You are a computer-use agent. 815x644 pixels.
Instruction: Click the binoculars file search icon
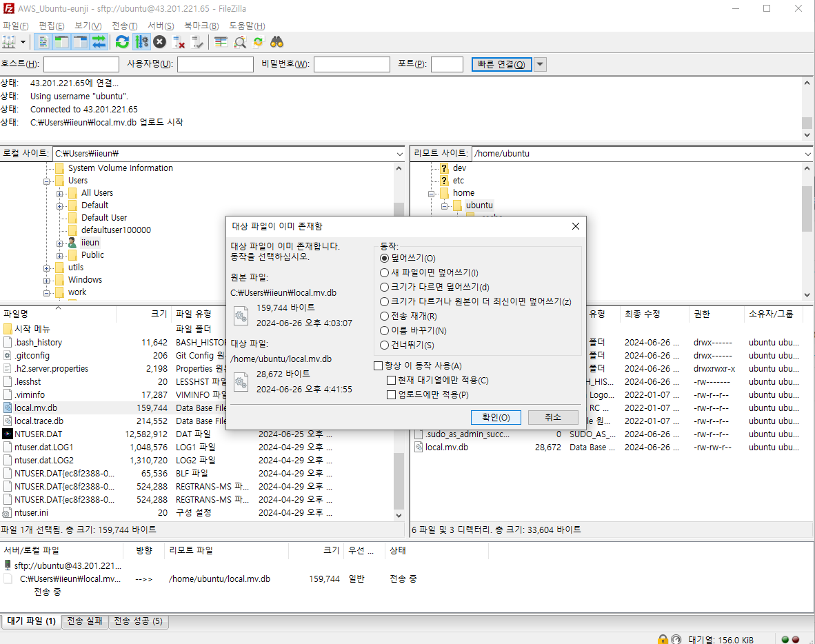click(276, 42)
